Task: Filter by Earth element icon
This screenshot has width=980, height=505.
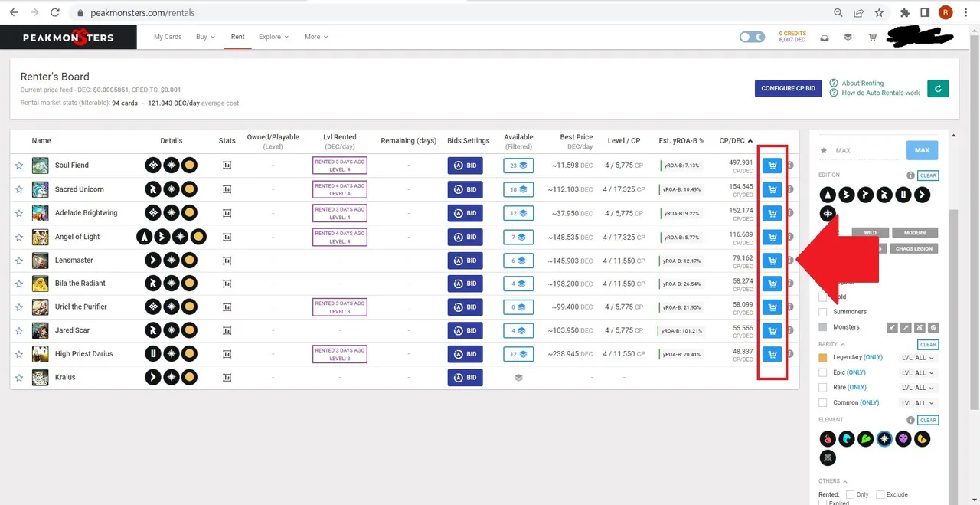Action: 865,439
